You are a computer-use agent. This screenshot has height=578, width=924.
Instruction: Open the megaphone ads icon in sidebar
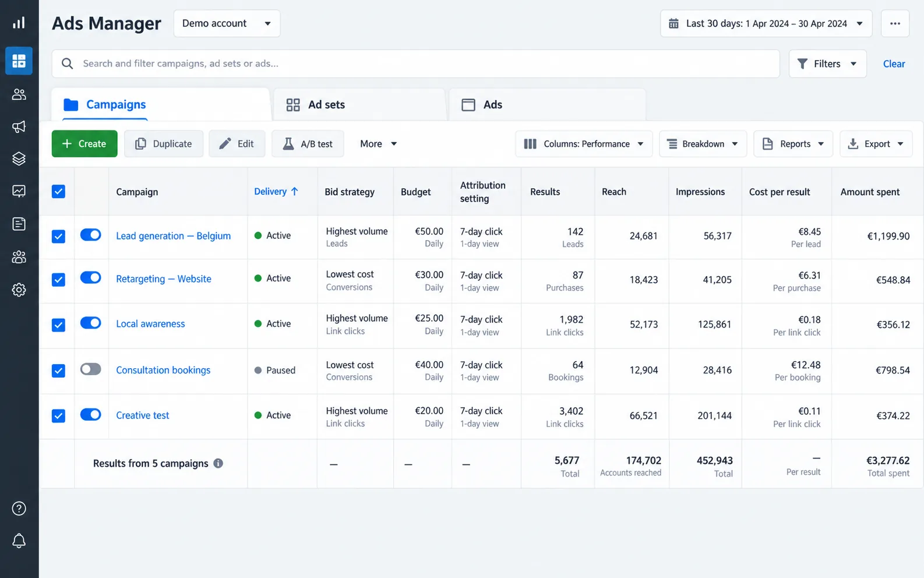point(19,126)
